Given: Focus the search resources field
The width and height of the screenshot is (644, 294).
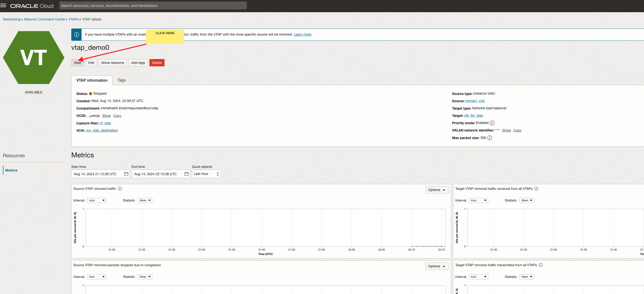Looking at the screenshot, I should [153, 6].
